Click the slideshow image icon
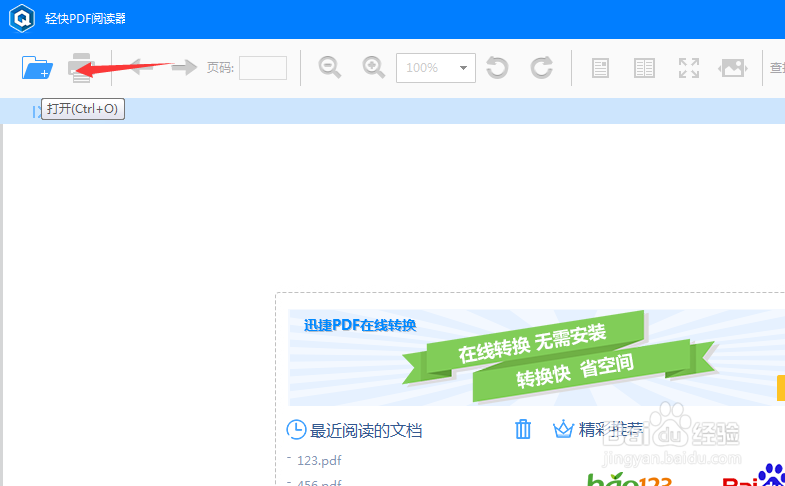Image resolution: width=785 pixels, height=486 pixels. pyautogui.click(x=733, y=68)
